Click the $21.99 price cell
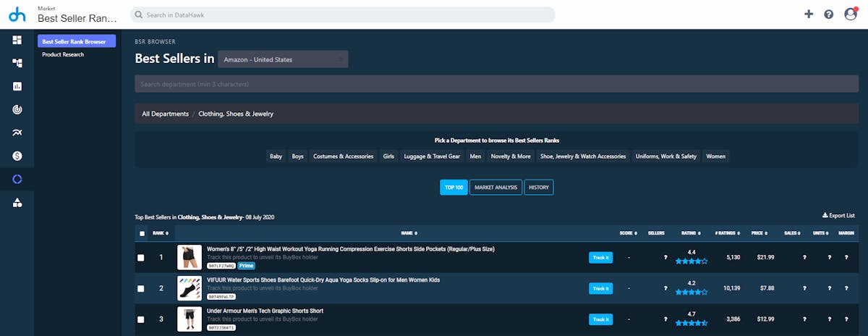Viewport: 868px width, 336px height. (765, 257)
